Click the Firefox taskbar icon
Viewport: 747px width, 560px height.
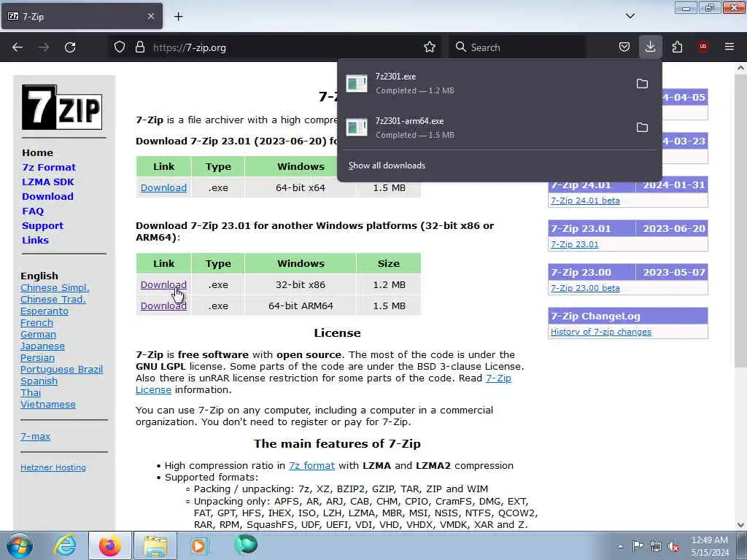click(x=110, y=545)
